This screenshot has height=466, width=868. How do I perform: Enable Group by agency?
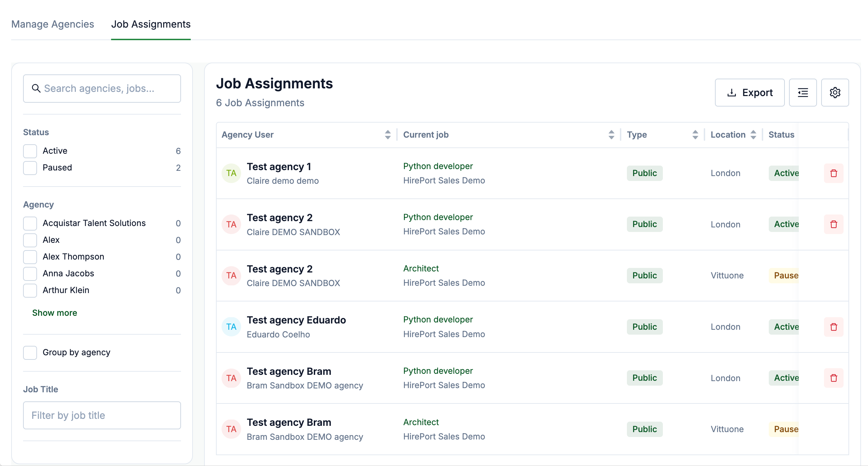point(30,352)
